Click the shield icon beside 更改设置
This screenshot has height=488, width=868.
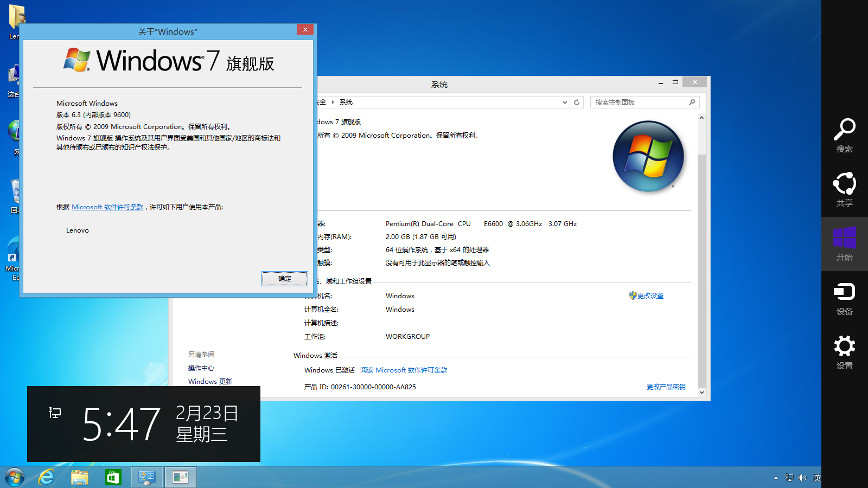(633, 296)
